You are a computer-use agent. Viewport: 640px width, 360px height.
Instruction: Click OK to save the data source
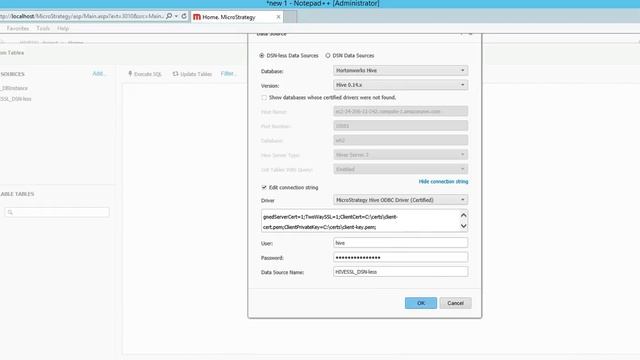421,303
